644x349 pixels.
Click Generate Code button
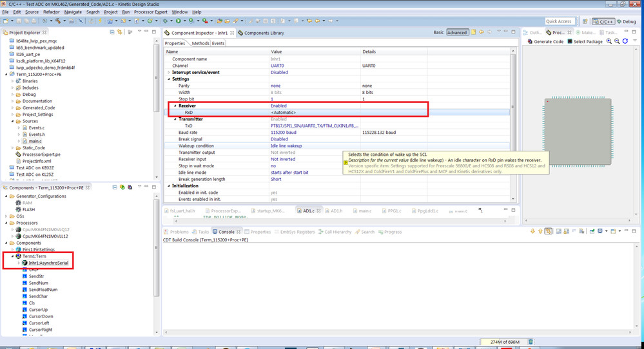pos(545,41)
